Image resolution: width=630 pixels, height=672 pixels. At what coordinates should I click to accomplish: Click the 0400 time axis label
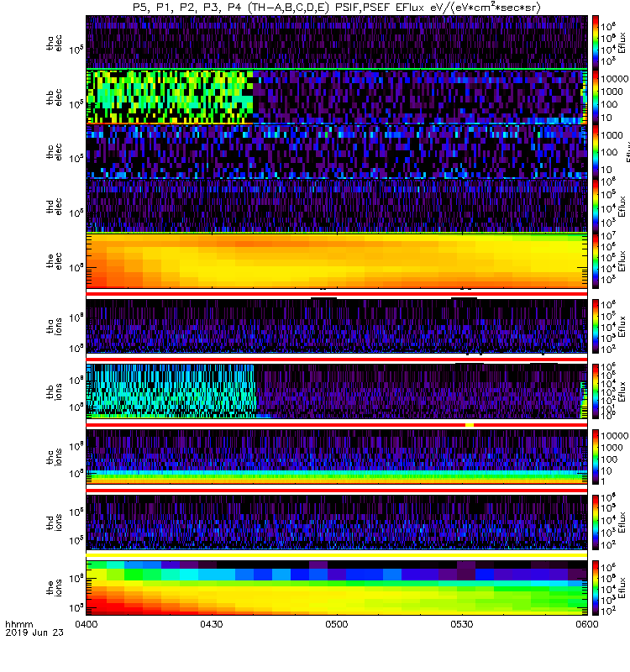point(87,624)
